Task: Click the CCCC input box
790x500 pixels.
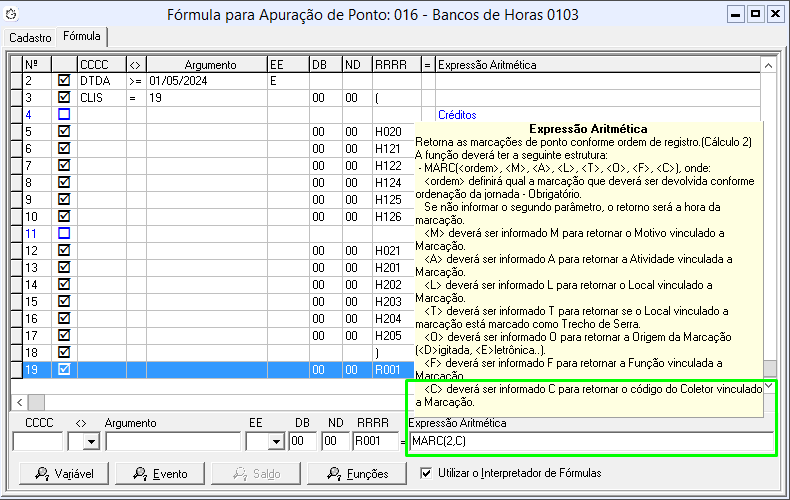Action: [x=38, y=441]
